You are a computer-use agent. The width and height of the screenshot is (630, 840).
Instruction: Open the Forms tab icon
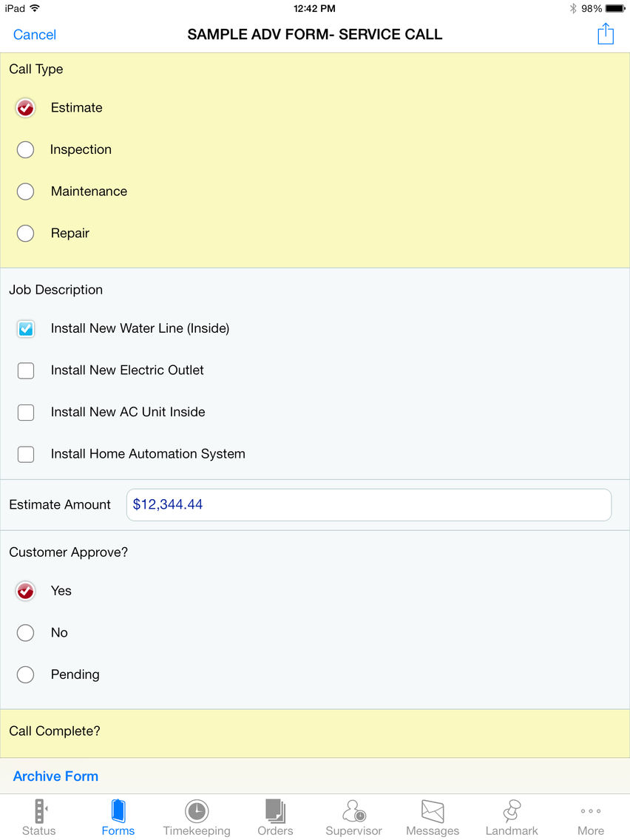point(118,810)
